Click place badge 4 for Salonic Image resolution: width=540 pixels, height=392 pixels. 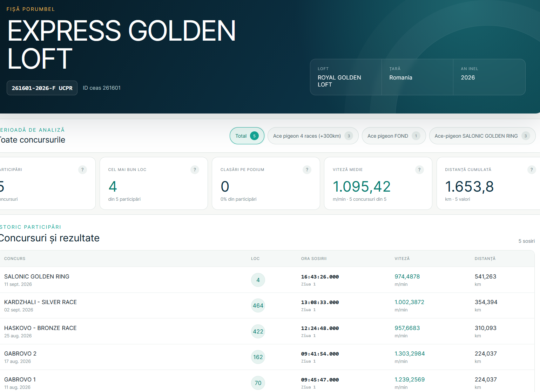258,280
